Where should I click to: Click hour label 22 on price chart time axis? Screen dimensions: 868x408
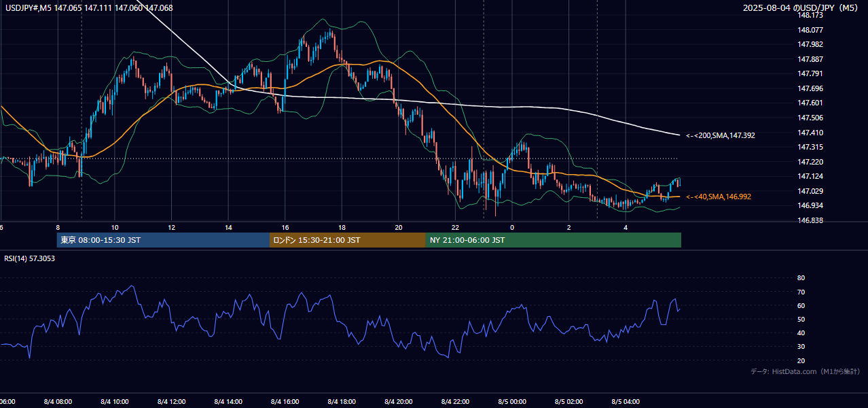(x=455, y=228)
